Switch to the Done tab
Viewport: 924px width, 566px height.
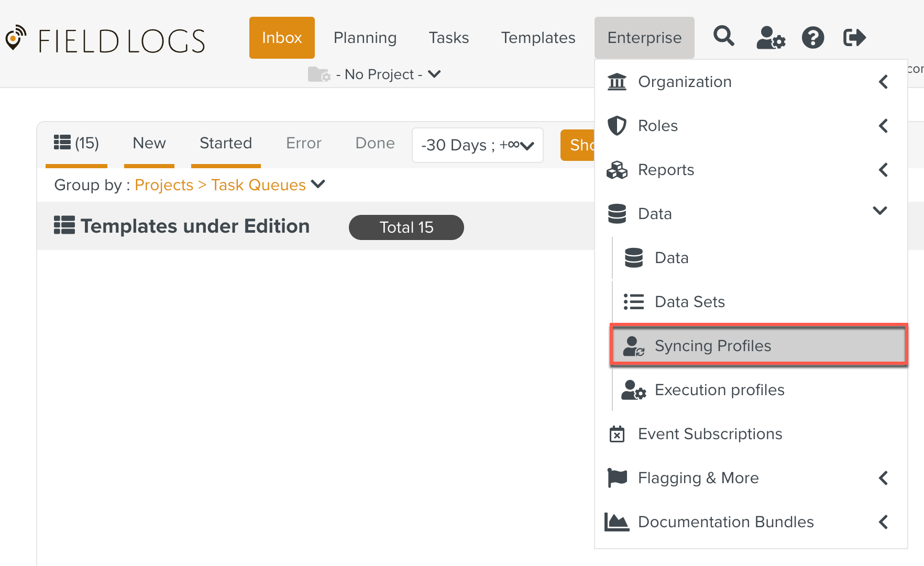point(375,143)
